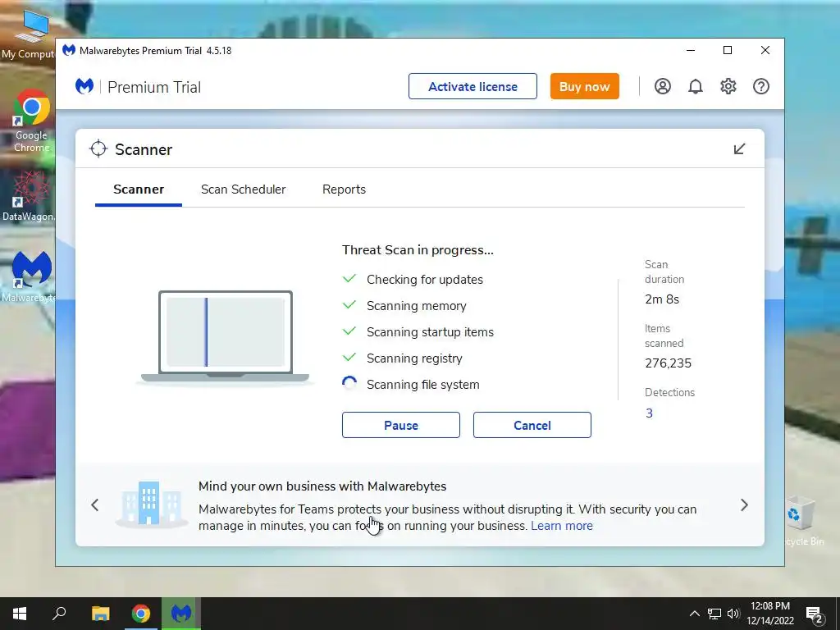Screen dimensions: 840x630
Task: Open taskbar search magnifier
Action: [x=59, y=614]
